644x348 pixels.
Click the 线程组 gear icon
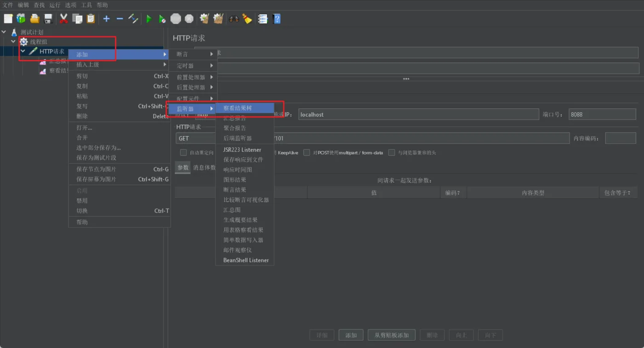click(x=23, y=42)
